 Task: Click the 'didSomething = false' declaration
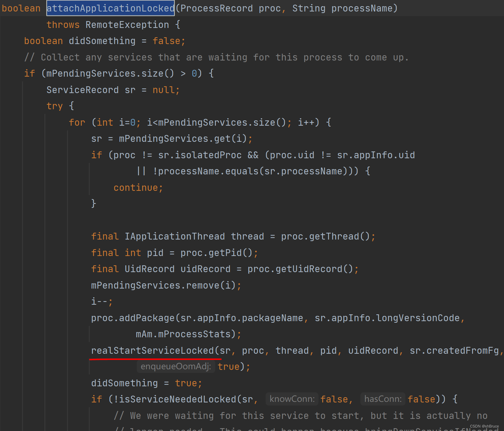(105, 41)
